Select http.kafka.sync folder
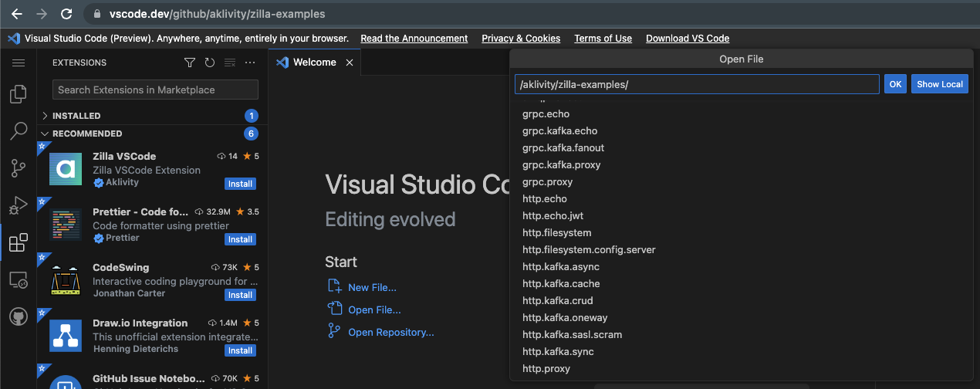980x389 pixels. point(741,352)
